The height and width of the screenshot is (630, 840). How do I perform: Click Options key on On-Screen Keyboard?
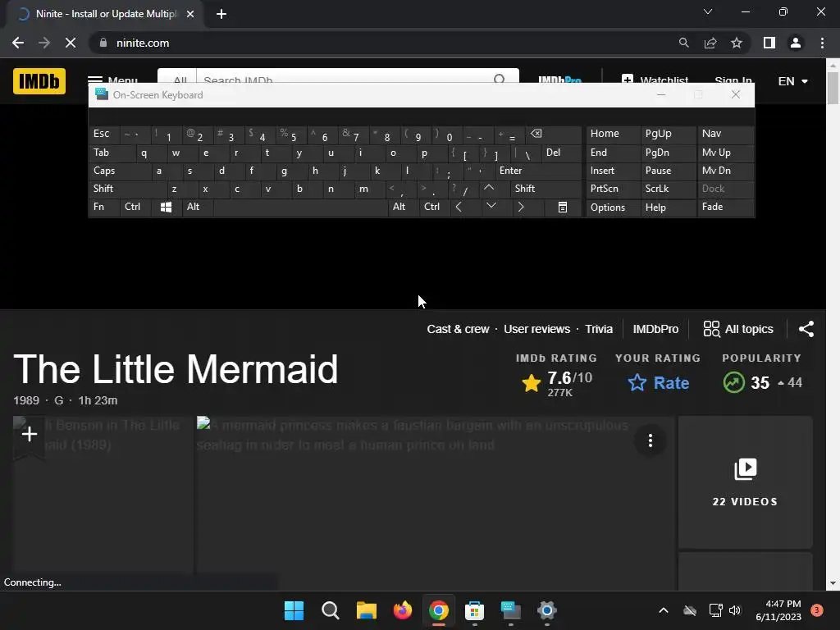point(613,208)
